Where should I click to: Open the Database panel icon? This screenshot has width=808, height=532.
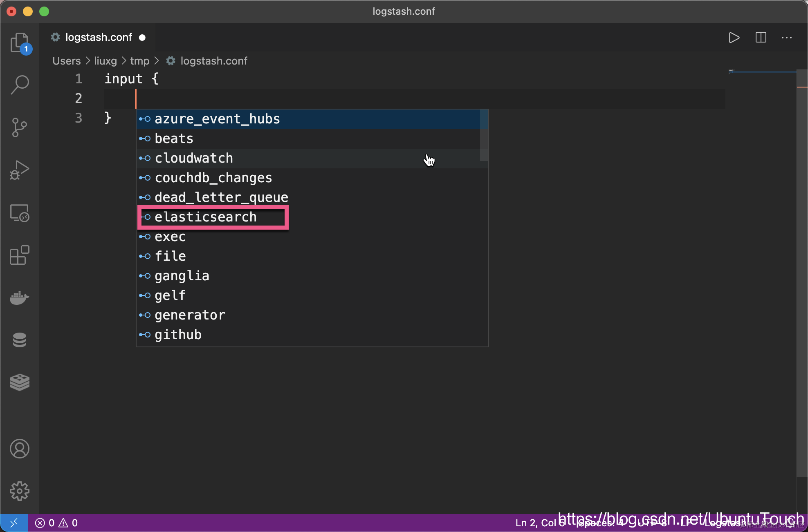(19, 340)
